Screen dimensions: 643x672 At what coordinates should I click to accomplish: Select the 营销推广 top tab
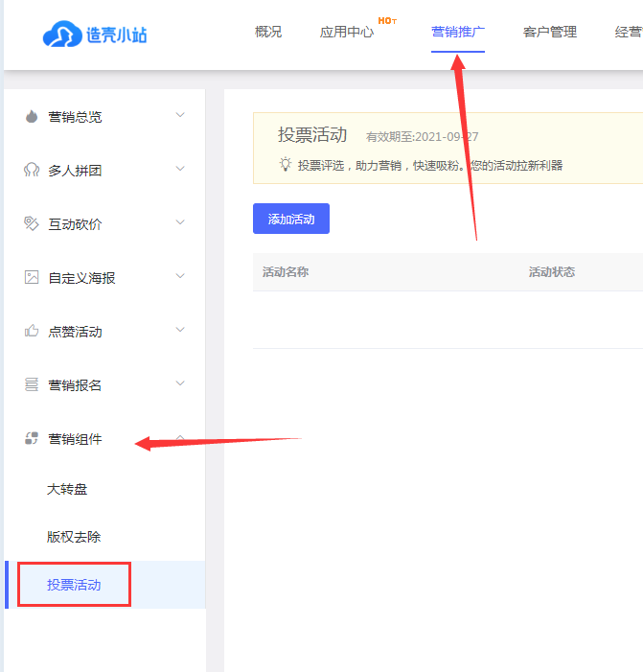click(x=458, y=32)
